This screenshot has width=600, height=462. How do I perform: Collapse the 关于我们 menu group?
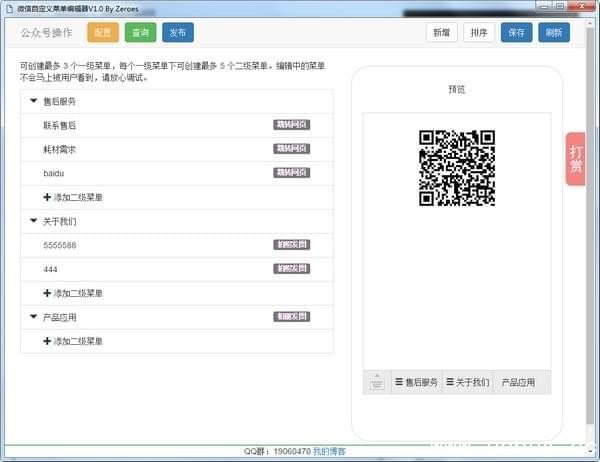[x=34, y=221]
